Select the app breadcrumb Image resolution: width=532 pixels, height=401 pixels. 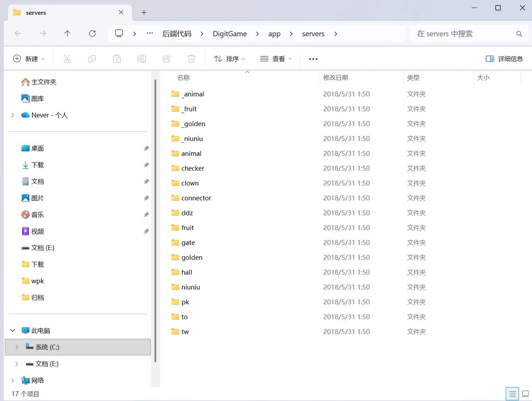274,34
